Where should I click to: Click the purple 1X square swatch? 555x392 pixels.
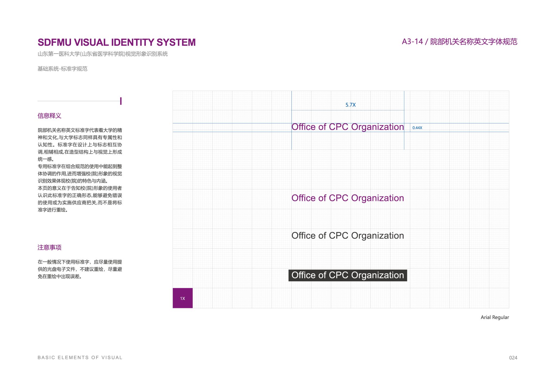(182, 298)
